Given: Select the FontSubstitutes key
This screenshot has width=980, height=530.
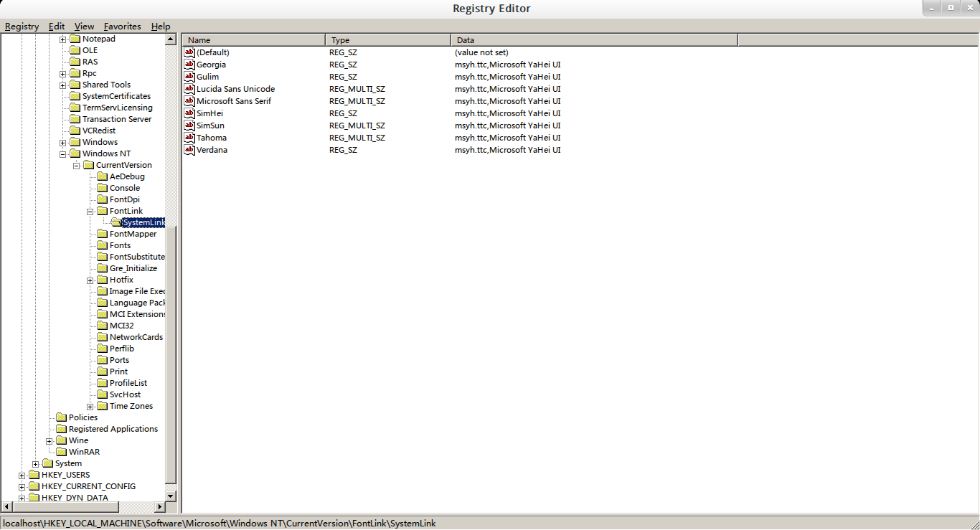Looking at the screenshot, I should click(137, 257).
